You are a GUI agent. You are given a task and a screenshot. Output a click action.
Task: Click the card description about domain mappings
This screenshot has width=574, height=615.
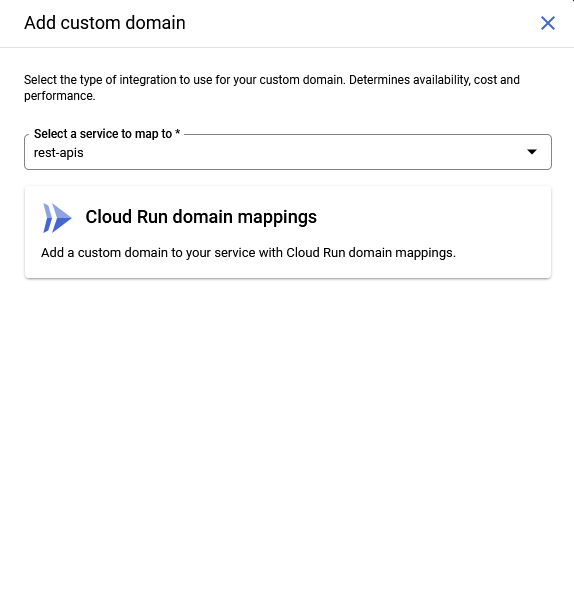(x=248, y=253)
